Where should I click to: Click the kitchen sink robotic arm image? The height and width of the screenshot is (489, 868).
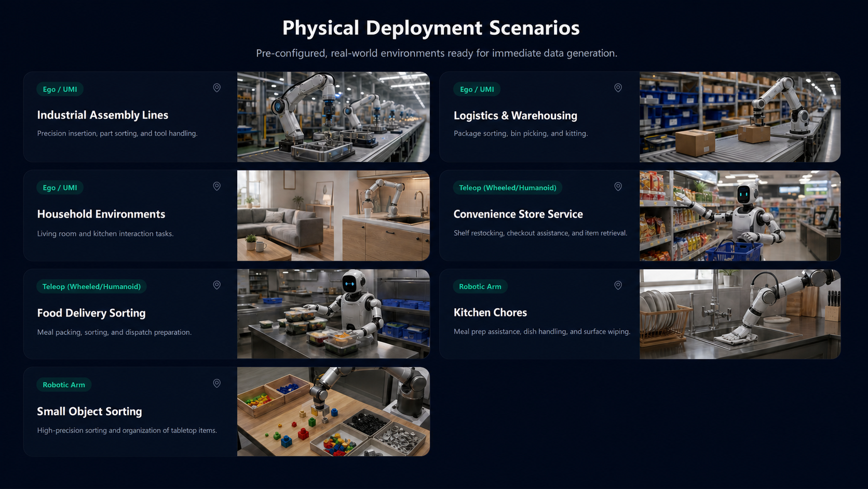point(740,314)
